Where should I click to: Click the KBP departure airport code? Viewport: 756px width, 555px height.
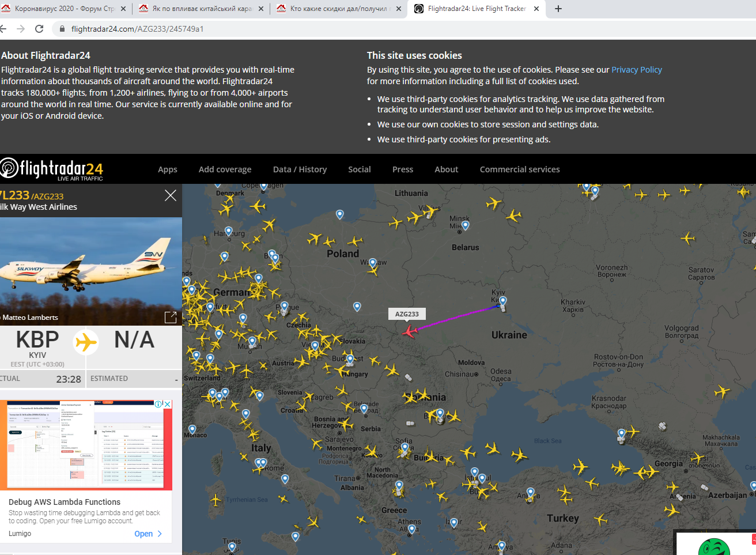click(x=37, y=339)
